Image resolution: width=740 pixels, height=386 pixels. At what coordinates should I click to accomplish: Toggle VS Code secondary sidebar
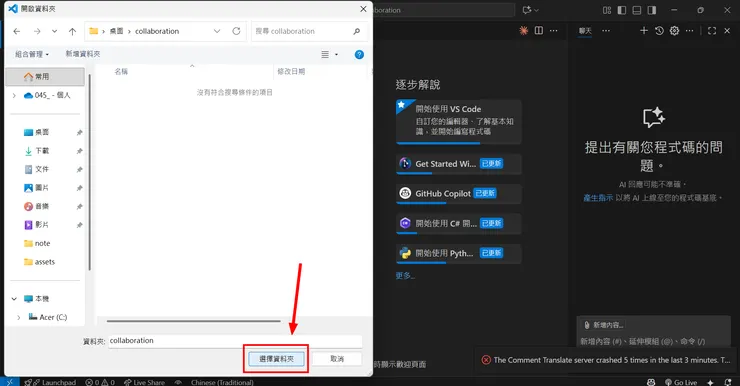pos(652,10)
